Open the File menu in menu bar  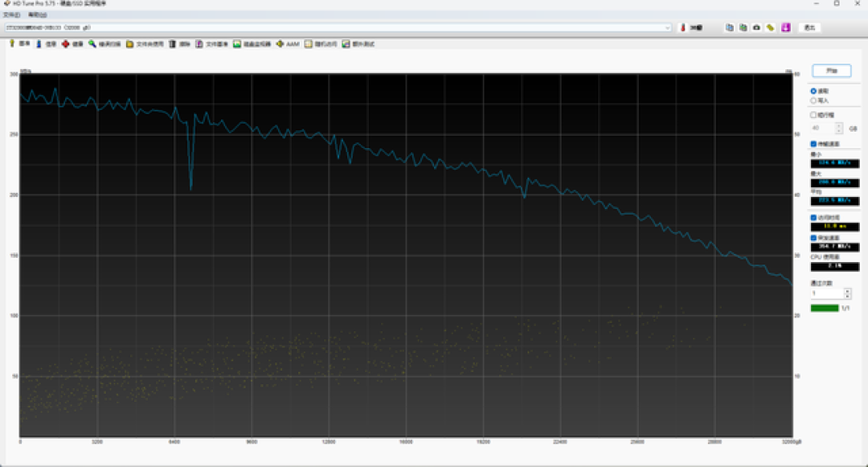[11, 15]
